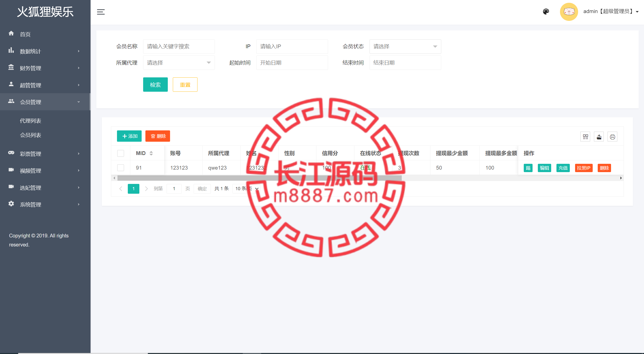Sort by the MID column arrows
This screenshot has width=644, height=354.
point(151,153)
